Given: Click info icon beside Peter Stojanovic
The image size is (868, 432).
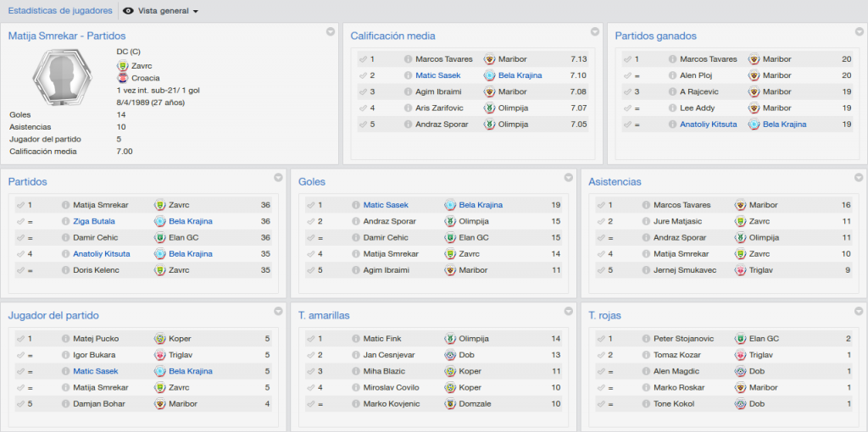Looking at the screenshot, I should [646, 339].
